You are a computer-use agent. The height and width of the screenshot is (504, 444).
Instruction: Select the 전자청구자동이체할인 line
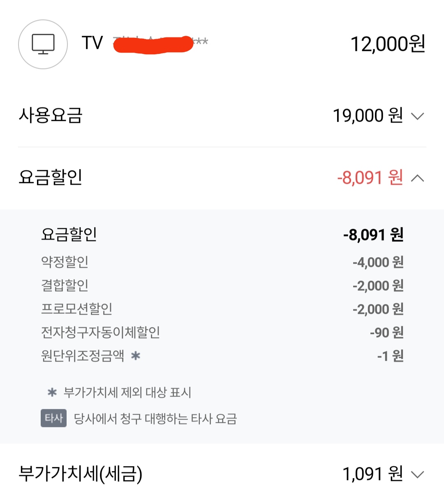point(100,332)
